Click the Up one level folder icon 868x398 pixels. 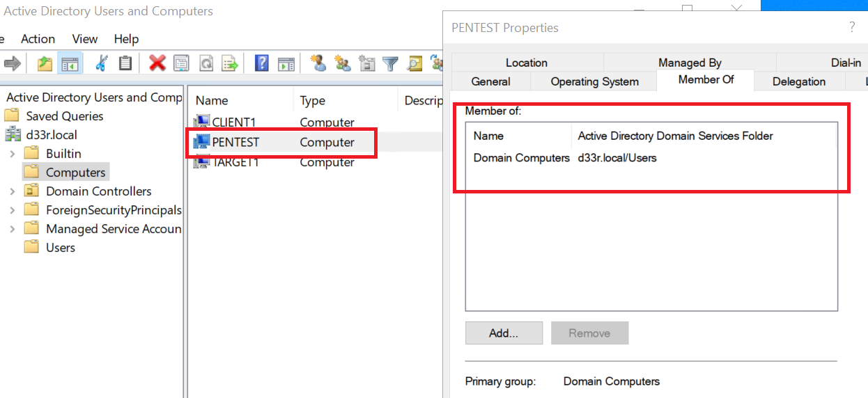point(45,64)
